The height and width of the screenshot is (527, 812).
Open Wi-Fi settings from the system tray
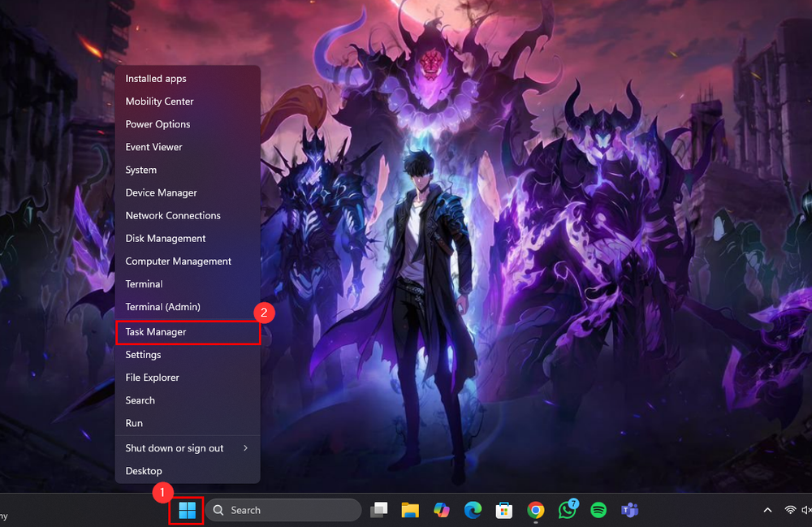790,510
